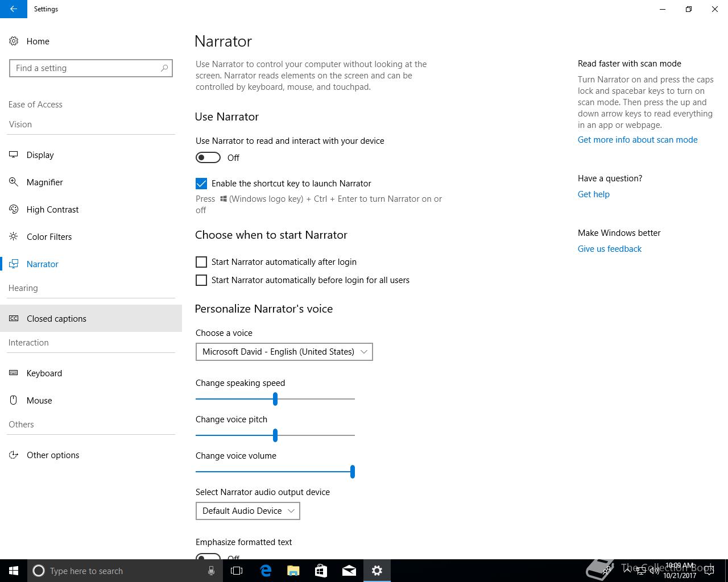The height and width of the screenshot is (582, 728).
Task: Click the Color Filters sun icon
Action: click(x=14, y=236)
